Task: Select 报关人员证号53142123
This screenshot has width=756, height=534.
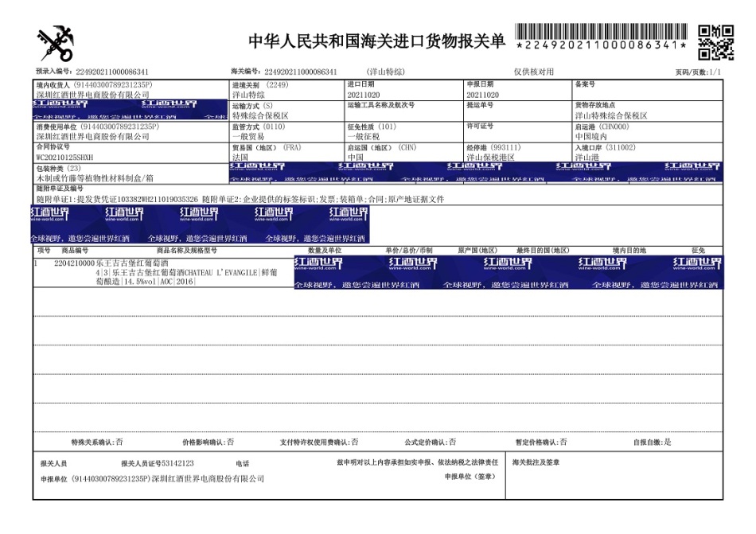Action: click(x=158, y=464)
